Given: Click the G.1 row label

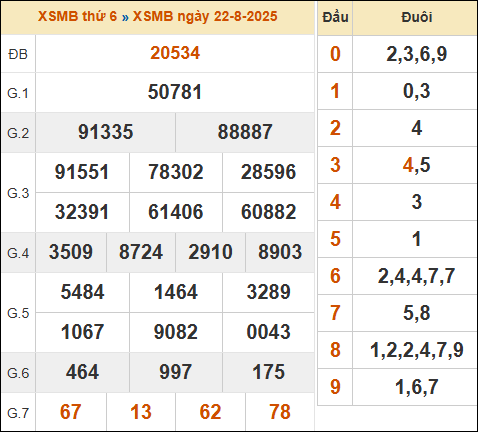Looking at the screenshot, I should [x=18, y=93].
